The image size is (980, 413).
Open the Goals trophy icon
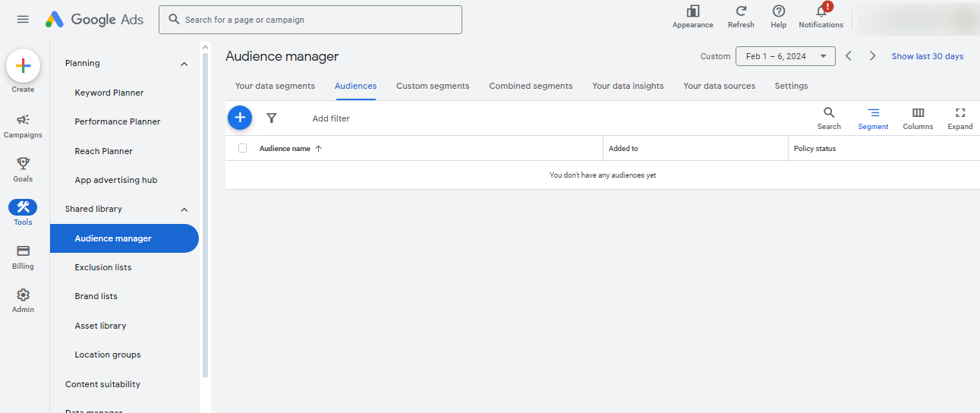coord(23,164)
